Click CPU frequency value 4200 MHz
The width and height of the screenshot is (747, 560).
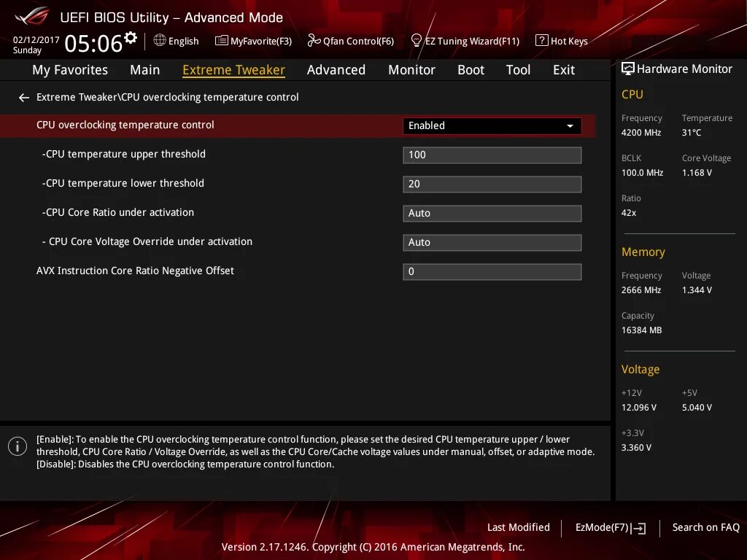point(640,133)
